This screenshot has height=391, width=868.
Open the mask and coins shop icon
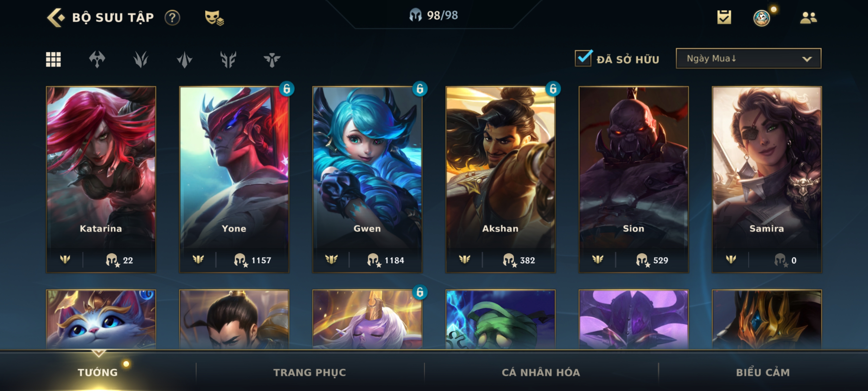(214, 18)
